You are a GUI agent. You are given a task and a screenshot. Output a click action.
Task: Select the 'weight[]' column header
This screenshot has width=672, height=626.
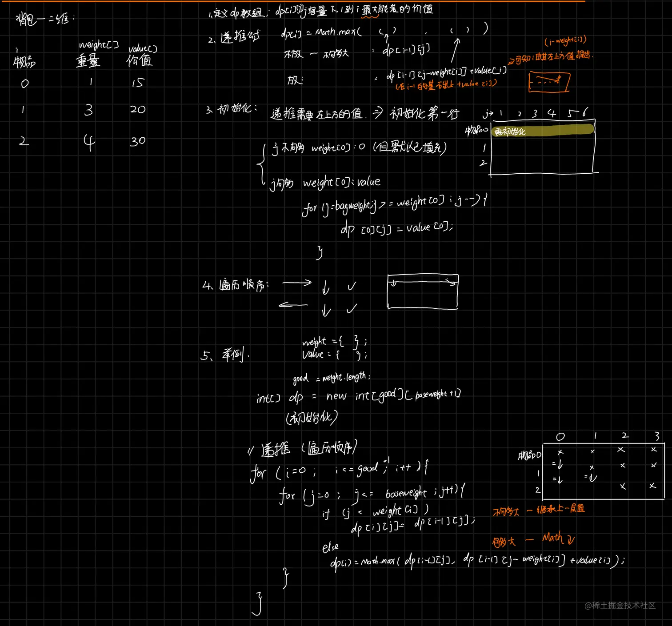point(99,45)
